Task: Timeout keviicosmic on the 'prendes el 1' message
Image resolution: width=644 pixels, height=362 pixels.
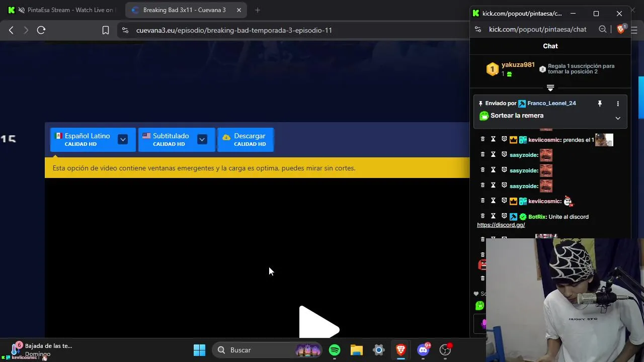Action: point(493,139)
